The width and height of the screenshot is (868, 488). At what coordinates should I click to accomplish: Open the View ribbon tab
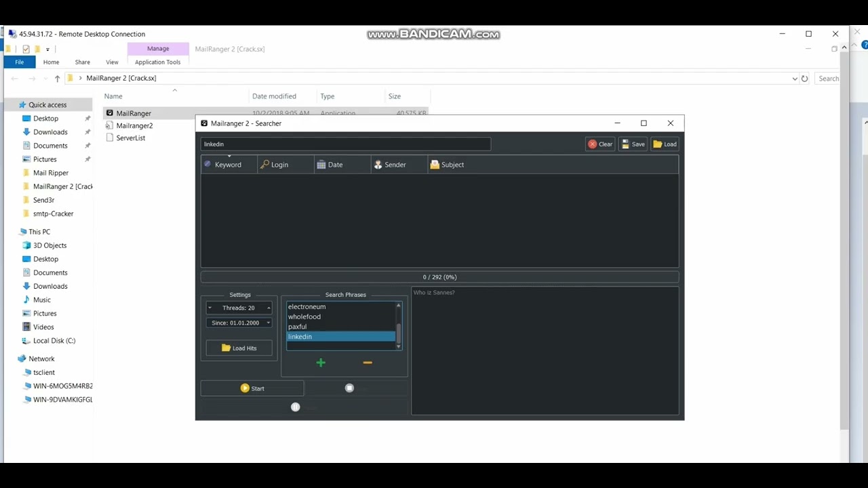point(112,62)
